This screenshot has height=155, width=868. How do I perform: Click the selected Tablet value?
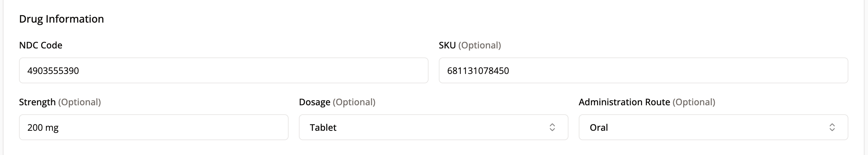pyautogui.click(x=323, y=127)
